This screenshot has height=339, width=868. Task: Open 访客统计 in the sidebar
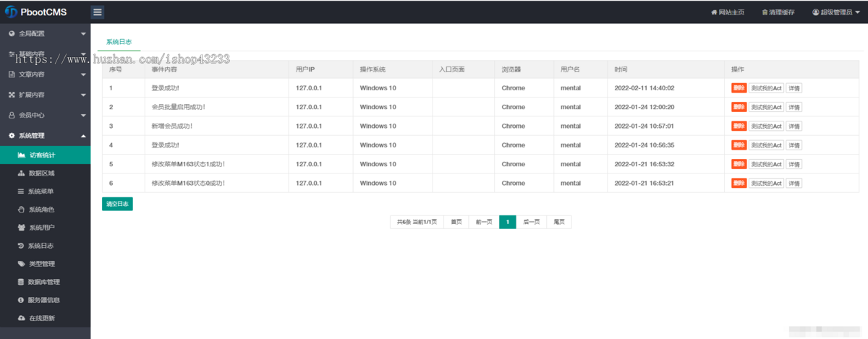point(45,155)
